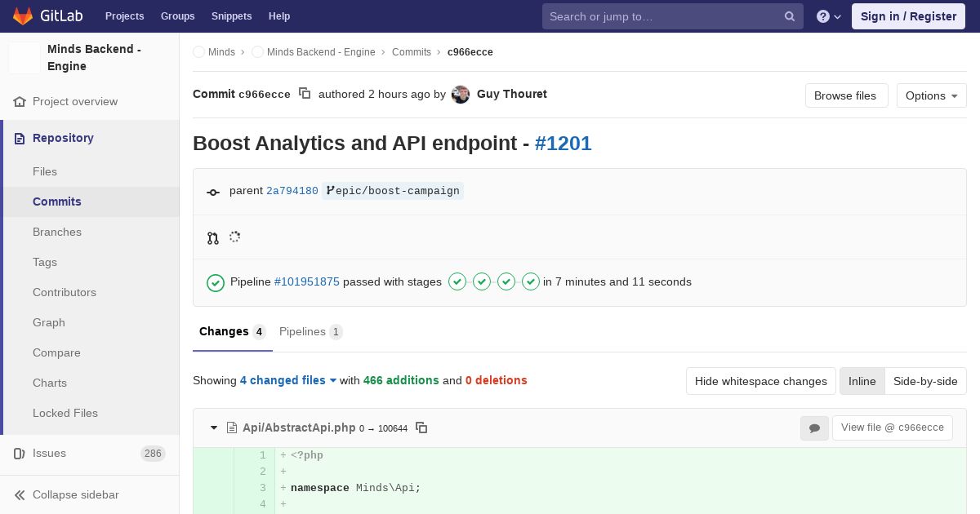Copy AbstractApi.php file path icon

tap(421, 428)
